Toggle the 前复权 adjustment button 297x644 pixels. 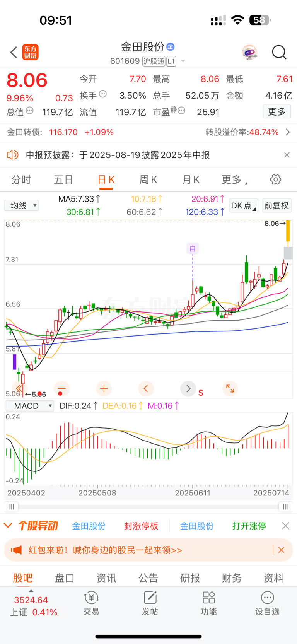[277, 206]
